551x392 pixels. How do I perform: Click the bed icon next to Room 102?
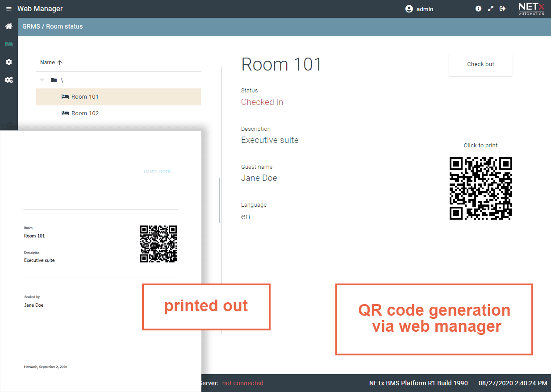[x=65, y=113]
